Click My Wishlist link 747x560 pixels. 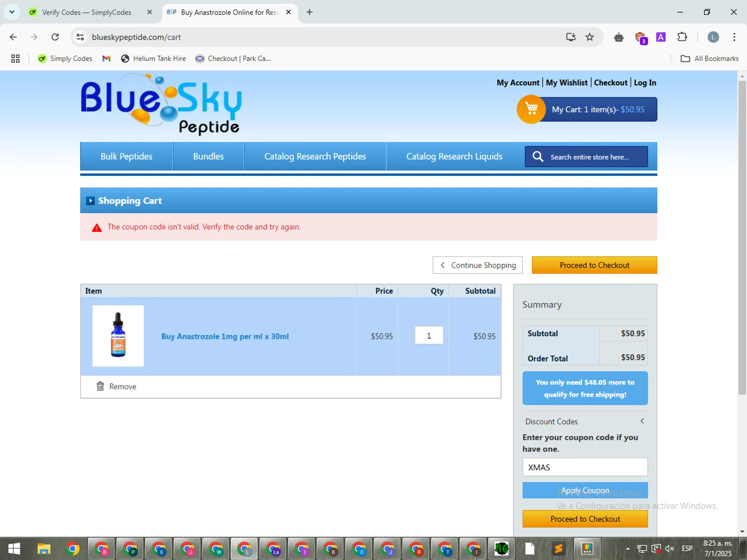point(567,83)
